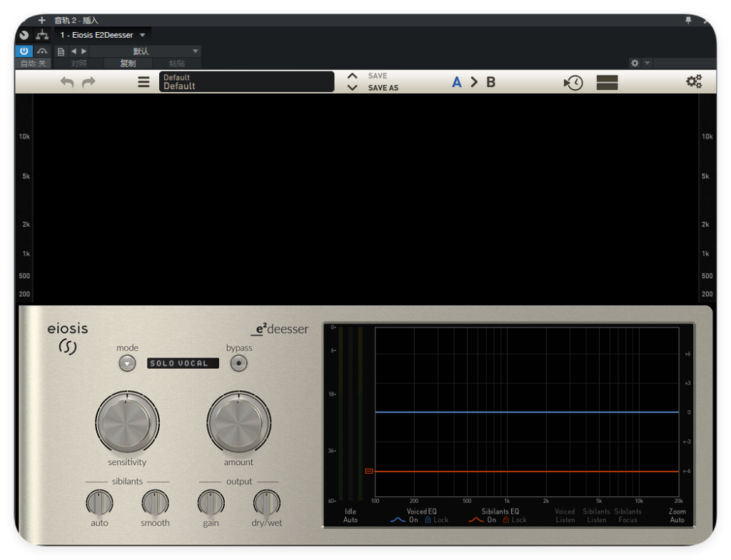Click the output gain knob
731x560 pixels.
[x=211, y=503]
